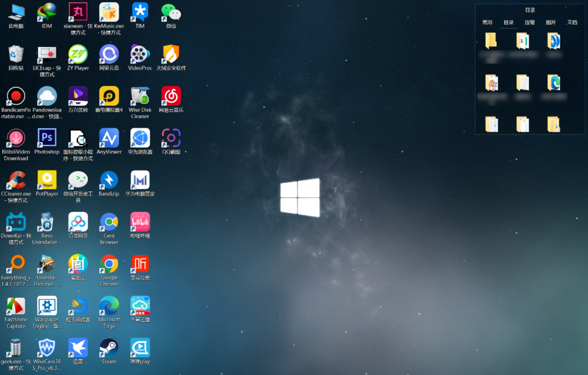Image resolution: width=588 pixels, height=375 pixels.
Task: Launch 喜马拉雅 audio app icon
Action: tap(140, 265)
